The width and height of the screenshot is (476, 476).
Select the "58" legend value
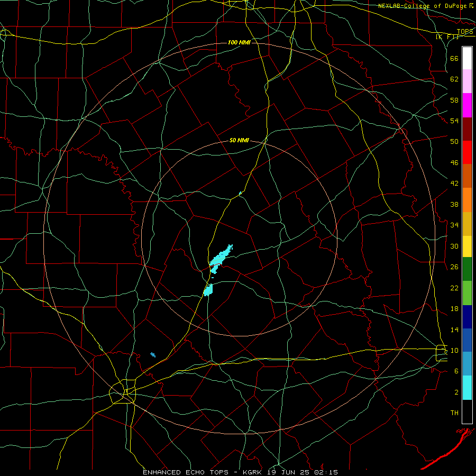point(454,100)
